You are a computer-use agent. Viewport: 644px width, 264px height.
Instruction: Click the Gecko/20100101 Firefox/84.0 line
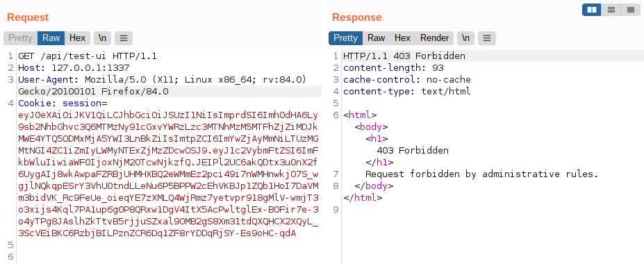pyautogui.click(x=93, y=91)
